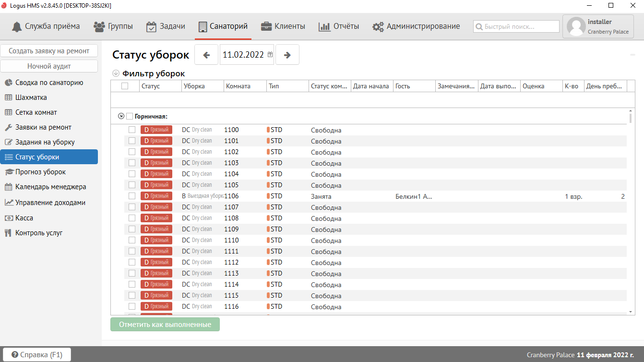
Task: Click the red Грязный status badge for room 1103
Action: tap(156, 163)
